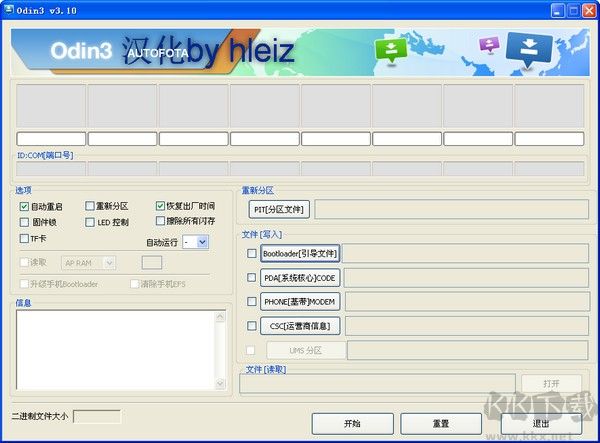The width and height of the screenshot is (600, 443).
Task: Check the box beside PDA[系统核心]CODE
Action: [x=251, y=278]
